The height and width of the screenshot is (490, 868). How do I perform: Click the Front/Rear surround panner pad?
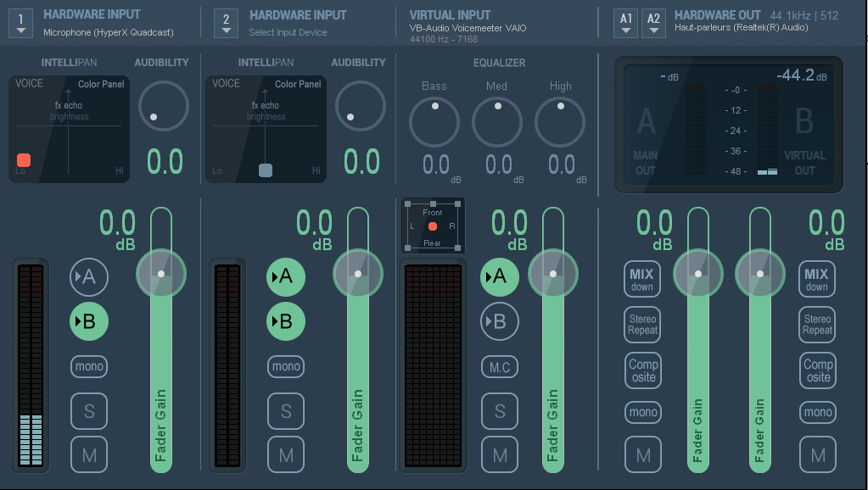(x=433, y=226)
